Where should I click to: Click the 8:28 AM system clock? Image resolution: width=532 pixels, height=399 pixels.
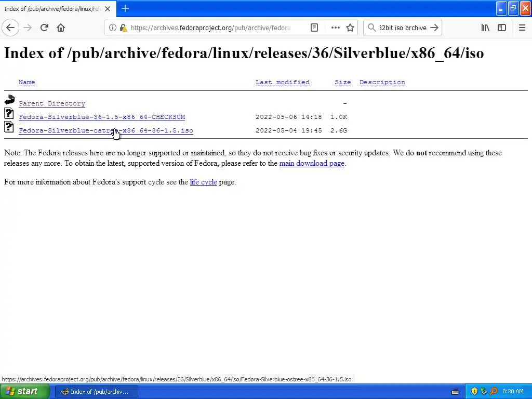pyautogui.click(x=513, y=391)
